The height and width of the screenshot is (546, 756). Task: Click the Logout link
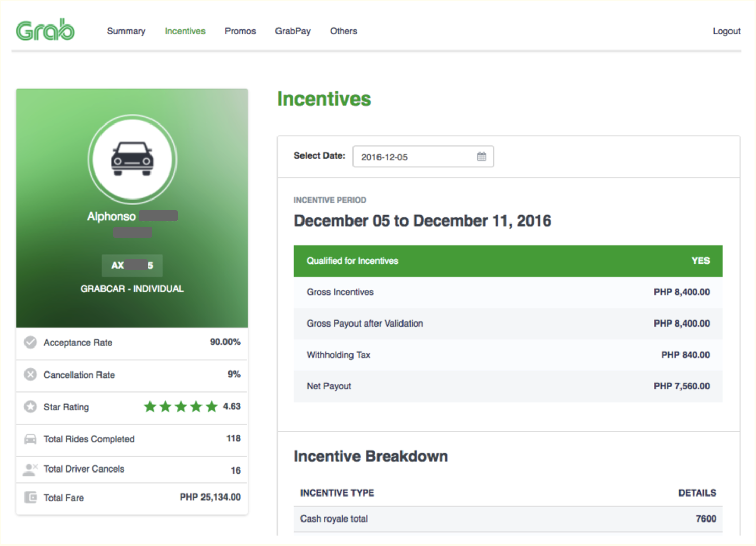(x=726, y=31)
